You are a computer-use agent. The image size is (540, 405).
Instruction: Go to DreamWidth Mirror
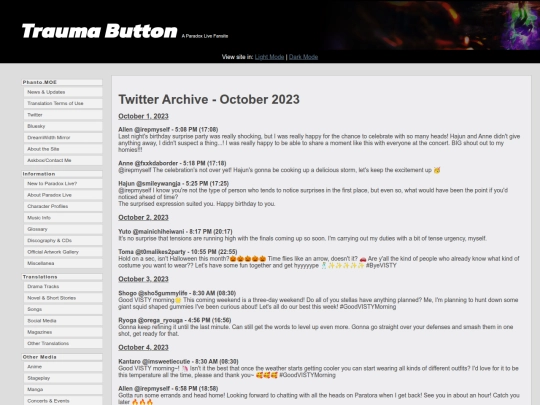point(63,137)
